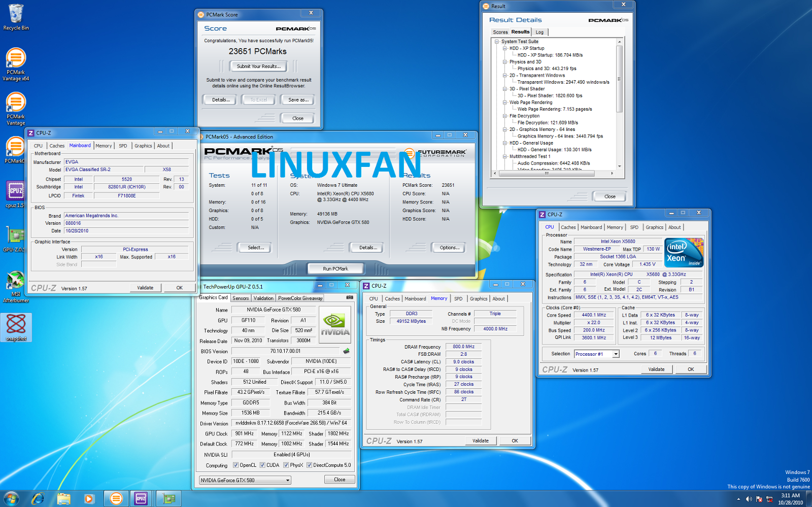The image size is (812, 507).
Task: Click Details... in PCMark Score window
Action: [x=221, y=100]
